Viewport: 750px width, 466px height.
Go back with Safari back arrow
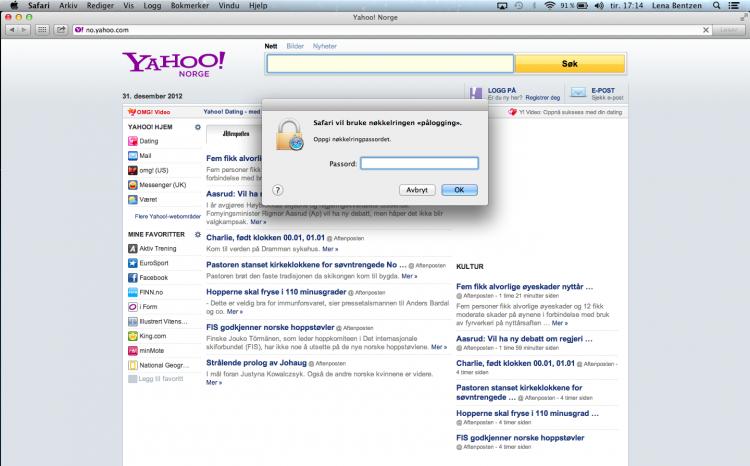click(12, 30)
